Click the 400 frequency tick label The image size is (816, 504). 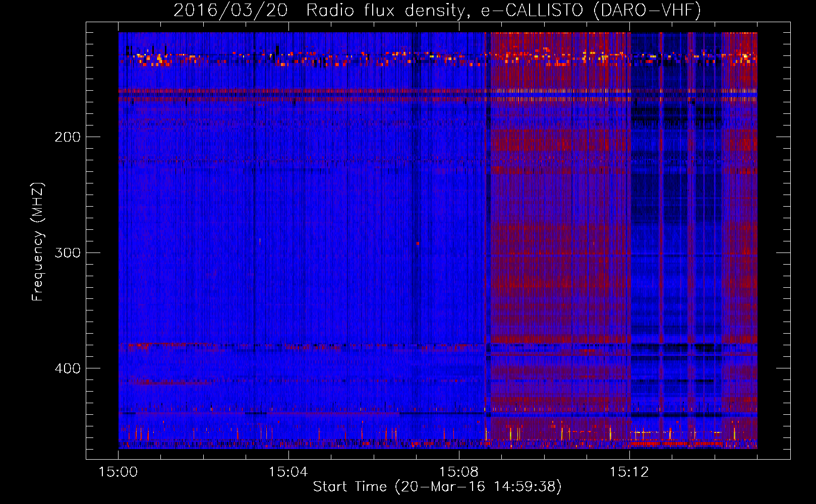67,368
